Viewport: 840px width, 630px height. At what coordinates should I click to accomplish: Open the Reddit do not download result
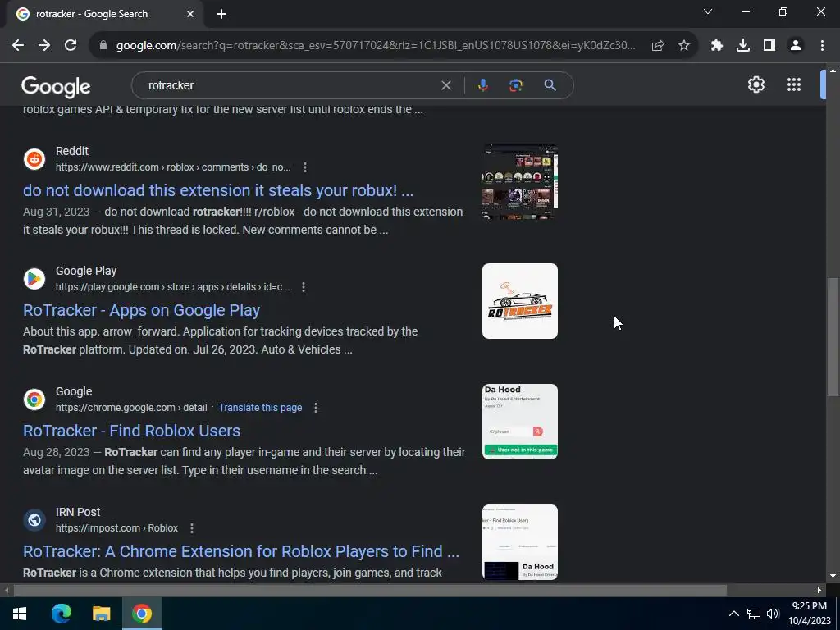coord(218,190)
